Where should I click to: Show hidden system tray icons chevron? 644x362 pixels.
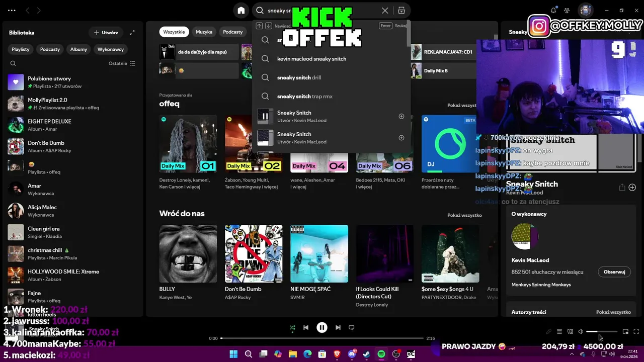[572, 354]
